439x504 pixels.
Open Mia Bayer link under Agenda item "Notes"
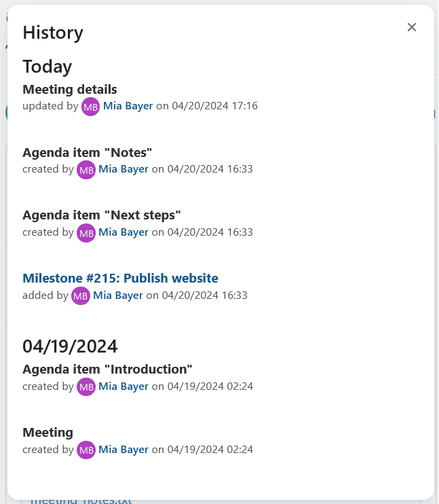[x=123, y=169]
